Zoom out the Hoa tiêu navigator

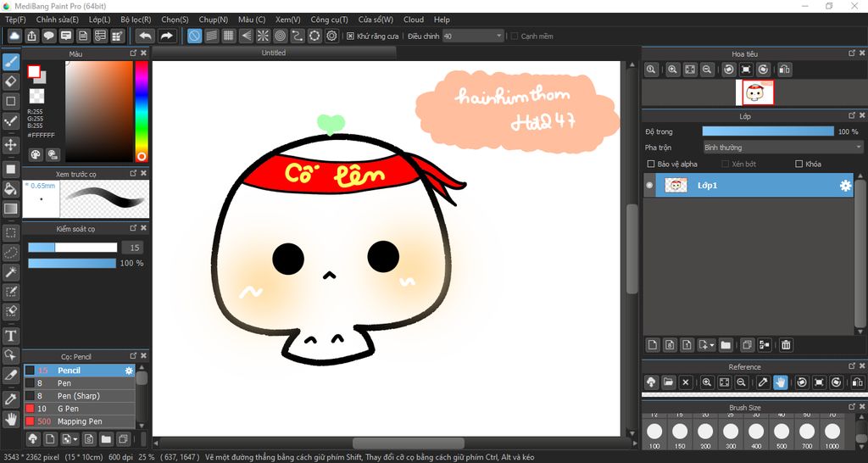coord(706,70)
